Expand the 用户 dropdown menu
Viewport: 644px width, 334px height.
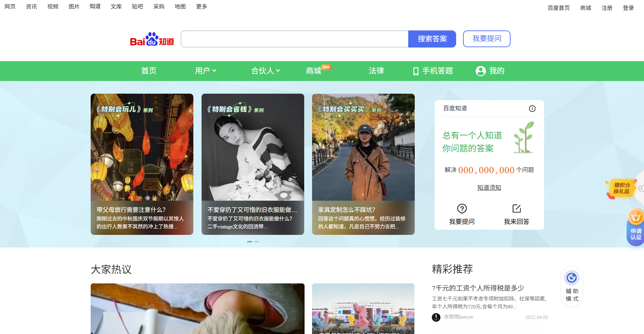point(206,71)
